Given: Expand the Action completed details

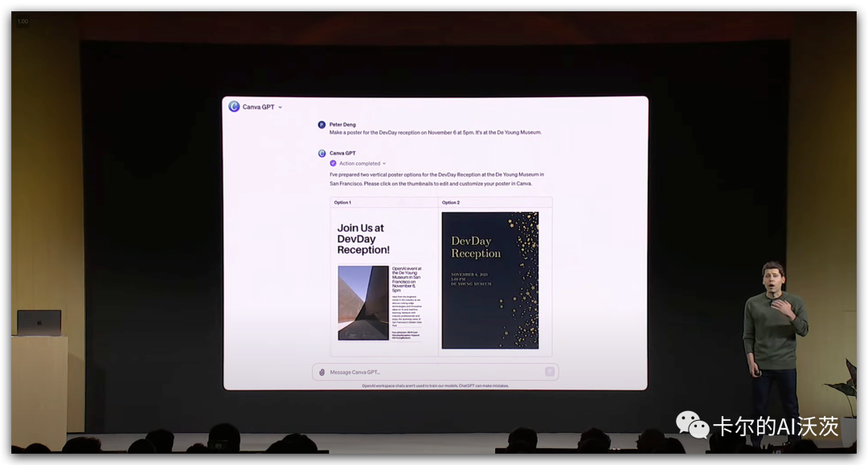Looking at the screenshot, I should pyautogui.click(x=362, y=164).
